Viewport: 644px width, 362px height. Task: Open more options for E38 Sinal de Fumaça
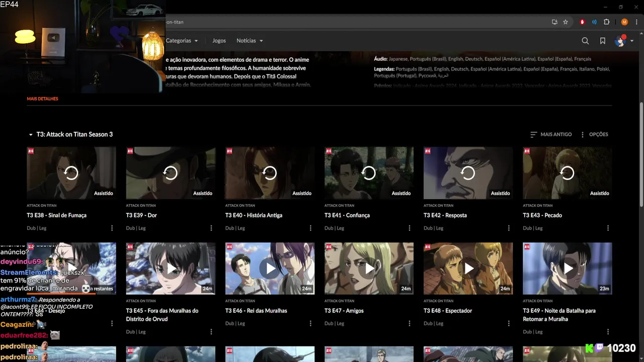[x=112, y=228]
